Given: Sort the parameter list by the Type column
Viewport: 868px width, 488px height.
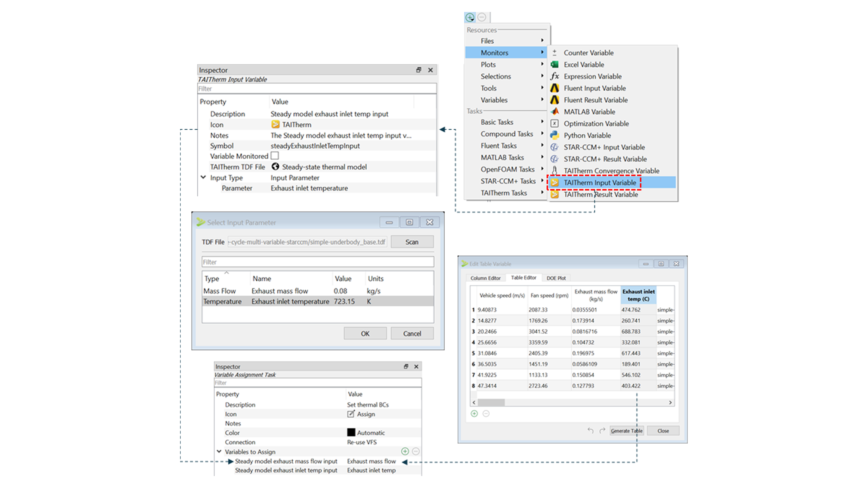Looking at the screenshot, I should (226, 278).
